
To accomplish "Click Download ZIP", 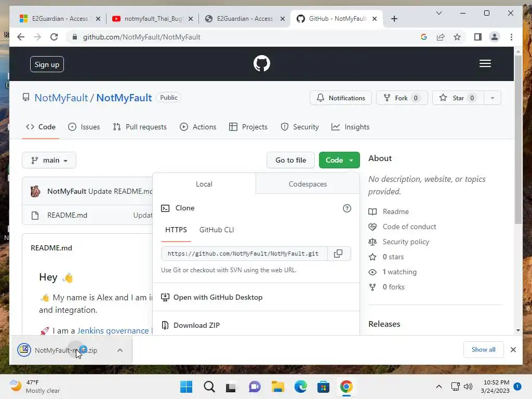I will [190, 325].
